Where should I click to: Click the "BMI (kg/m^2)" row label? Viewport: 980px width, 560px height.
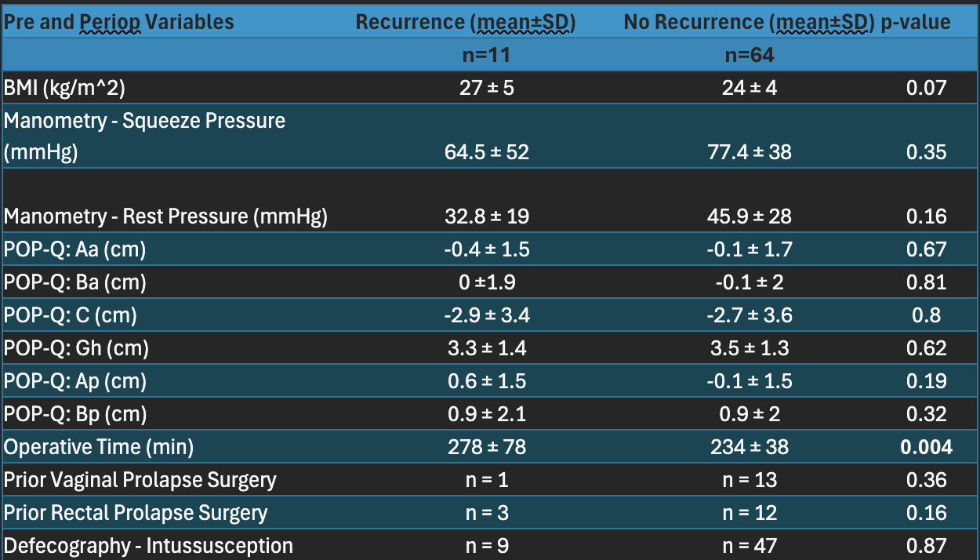point(58,87)
